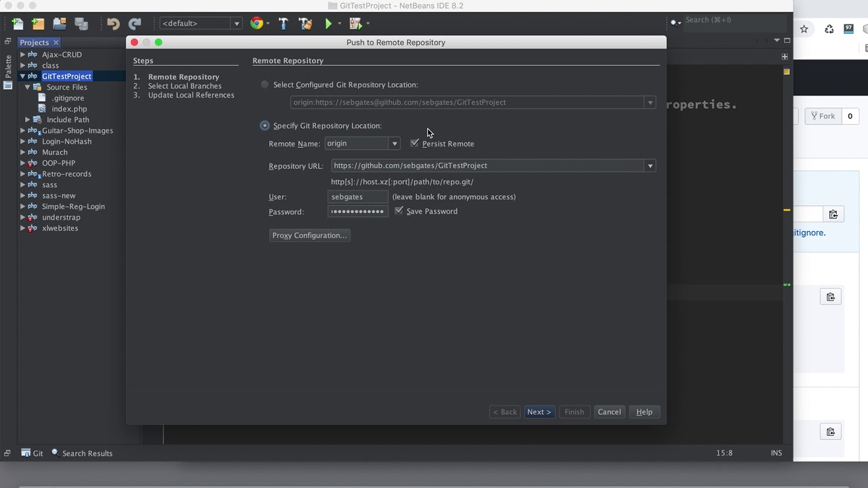Click the bottom-left restore panel icon
The height and width of the screenshot is (488, 868).
click(x=7, y=453)
